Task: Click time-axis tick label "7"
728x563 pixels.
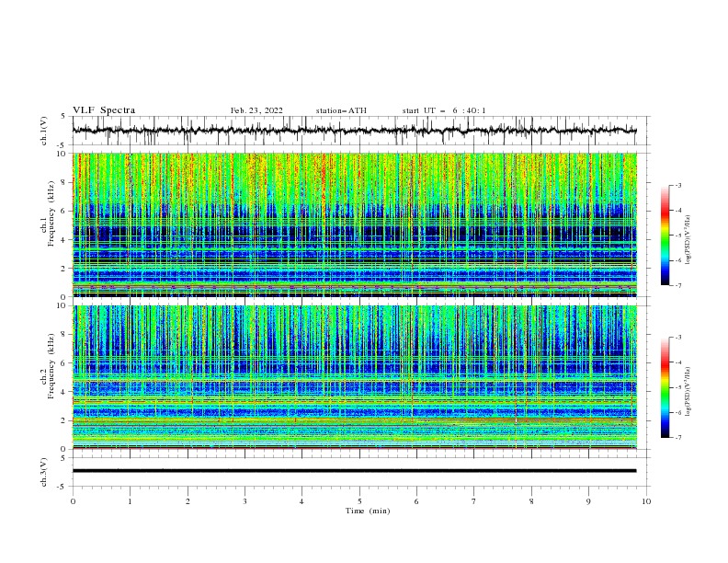Action: (x=474, y=501)
